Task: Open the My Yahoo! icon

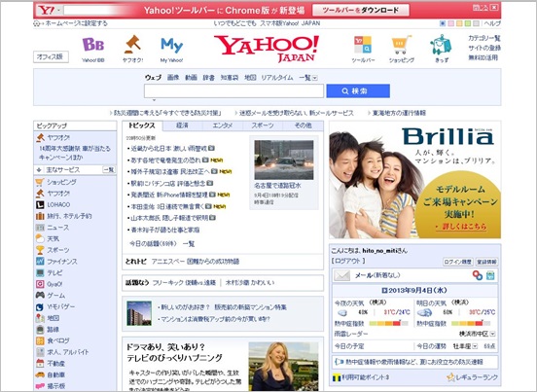Action: coord(171,45)
